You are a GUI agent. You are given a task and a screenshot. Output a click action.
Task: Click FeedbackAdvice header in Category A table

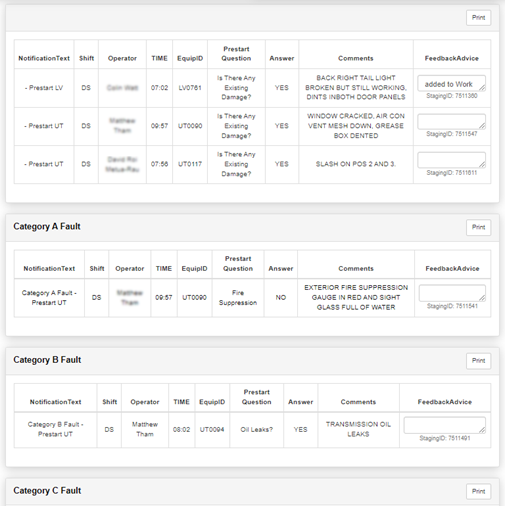[452, 269]
